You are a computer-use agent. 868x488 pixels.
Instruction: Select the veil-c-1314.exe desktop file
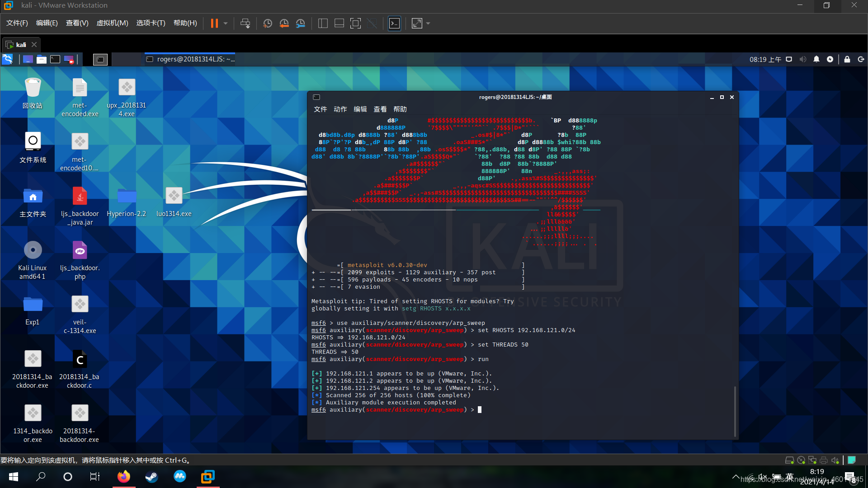pos(80,314)
